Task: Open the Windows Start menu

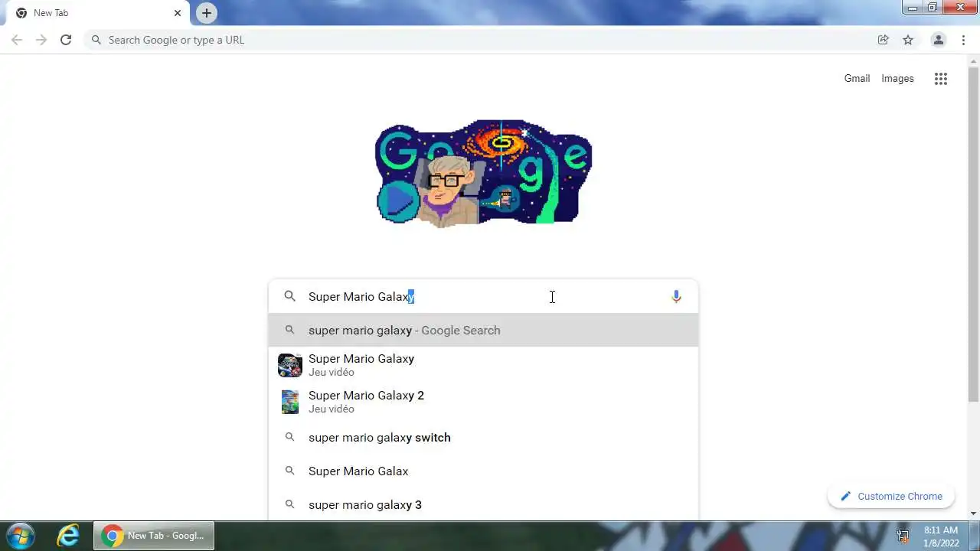Action: tap(21, 535)
